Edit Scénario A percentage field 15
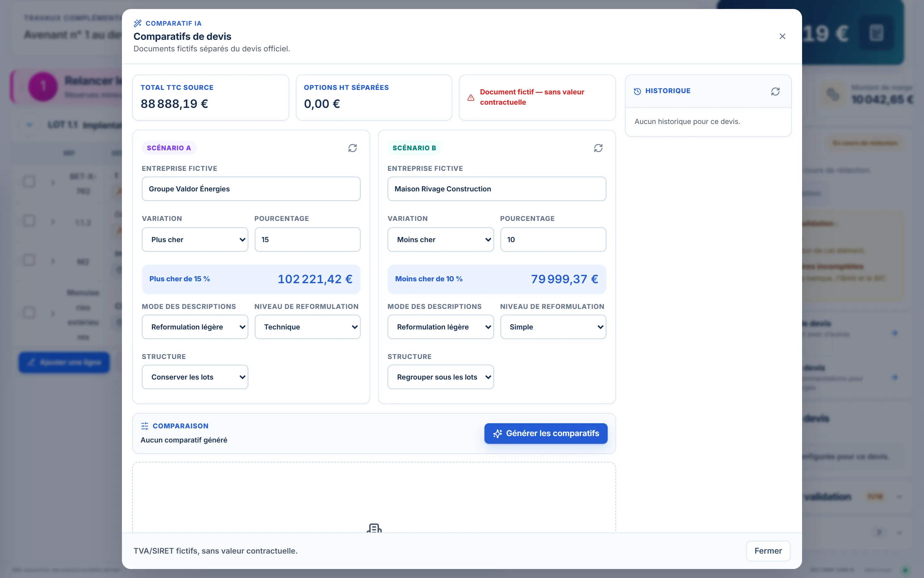This screenshot has width=924, height=578. click(x=307, y=240)
